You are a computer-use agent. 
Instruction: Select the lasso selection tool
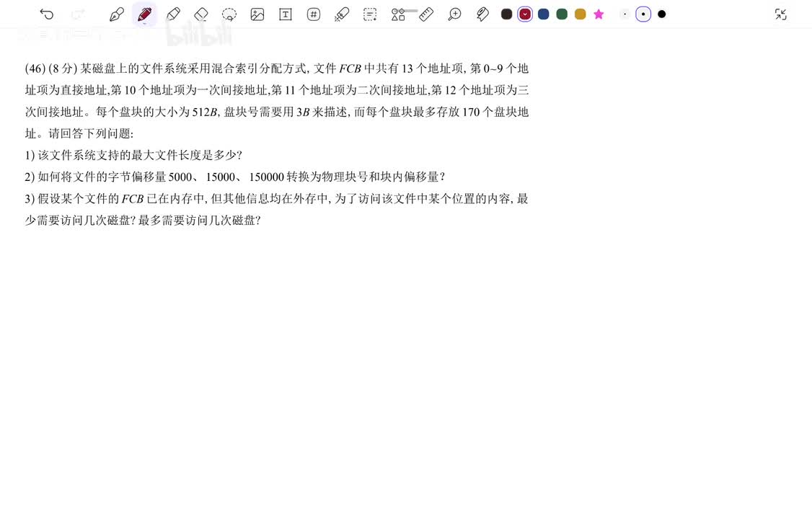(229, 14)
